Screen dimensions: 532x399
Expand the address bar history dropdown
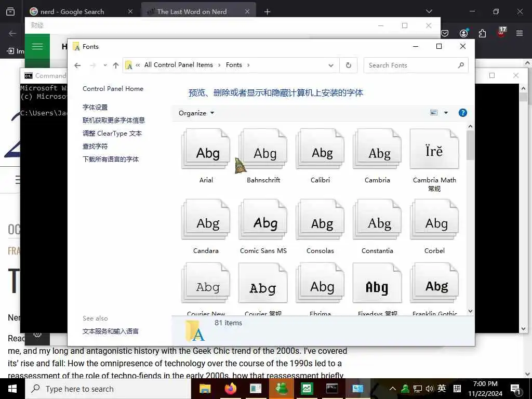pos(331,65)
